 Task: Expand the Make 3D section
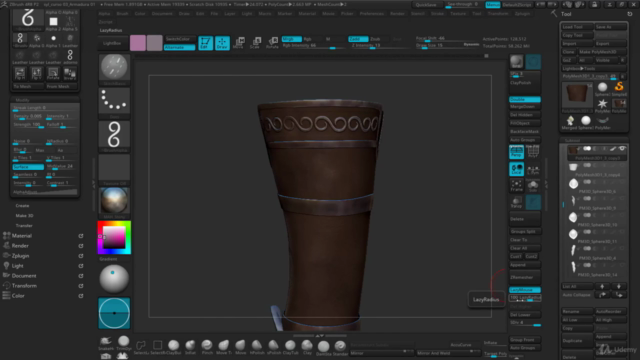point(24,216)
